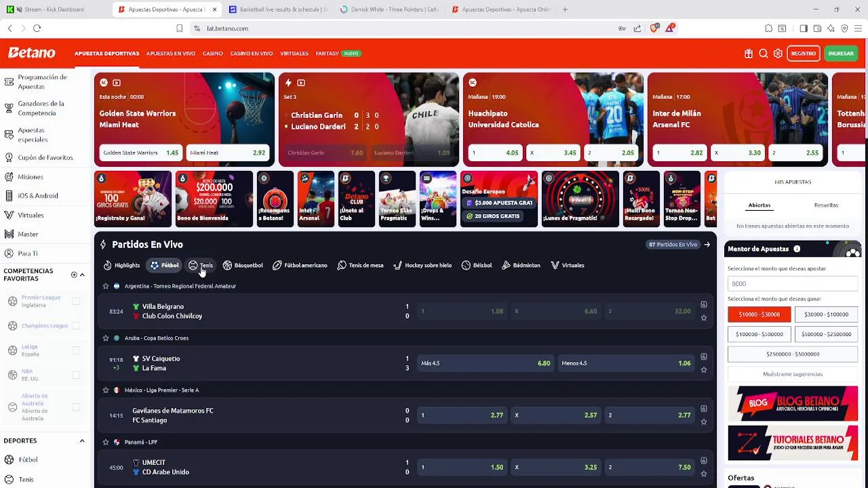The image size is (868, 488).
Task: Check the Abierto de Australia checkbox
Action: (76, 407)
